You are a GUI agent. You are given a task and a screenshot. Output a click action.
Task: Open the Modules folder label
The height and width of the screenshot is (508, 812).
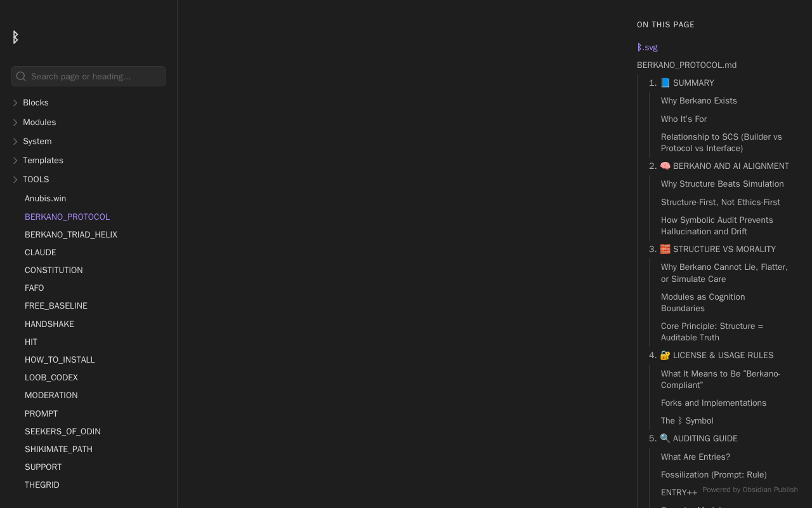(39, 122)
